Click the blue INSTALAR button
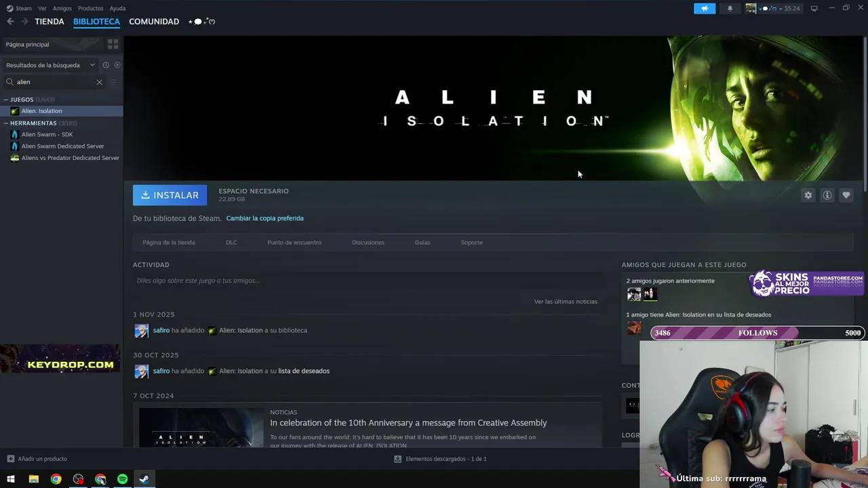 click(170, 195)
